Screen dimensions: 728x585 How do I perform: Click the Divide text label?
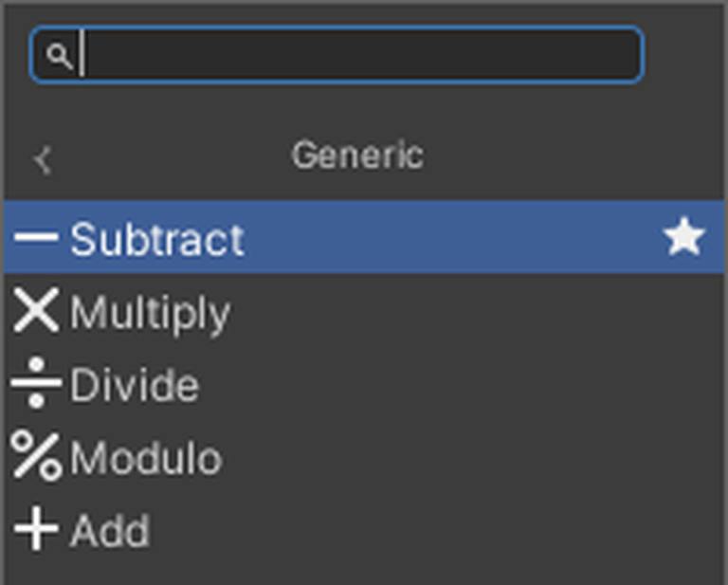click(x=135, y=385)
